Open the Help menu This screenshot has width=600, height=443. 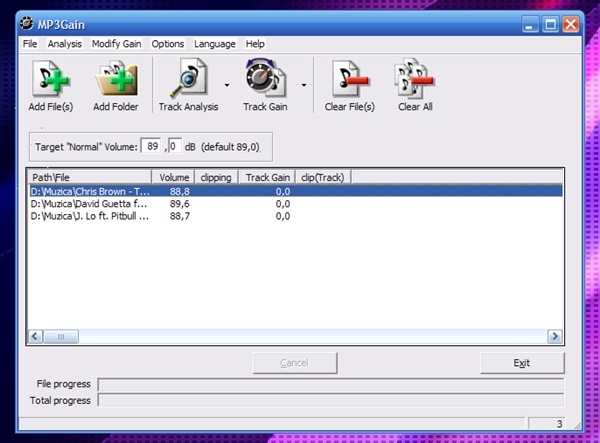click(x=255, y=44)
